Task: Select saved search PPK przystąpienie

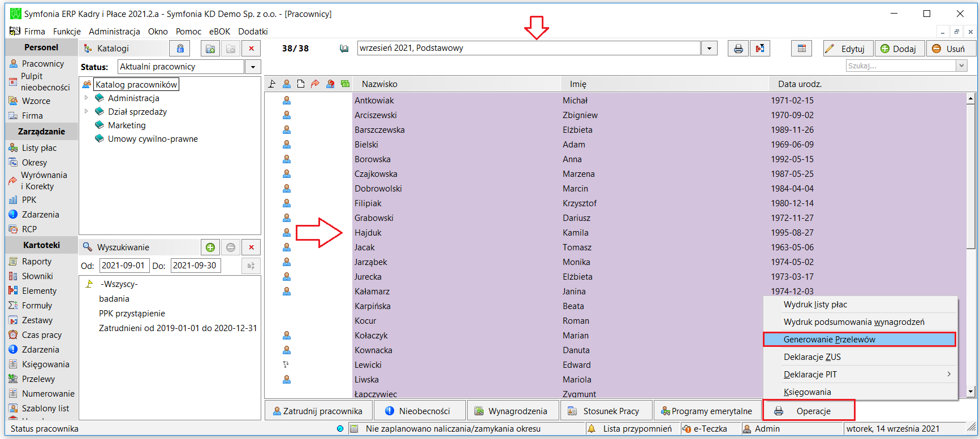Action: [132, 314]
